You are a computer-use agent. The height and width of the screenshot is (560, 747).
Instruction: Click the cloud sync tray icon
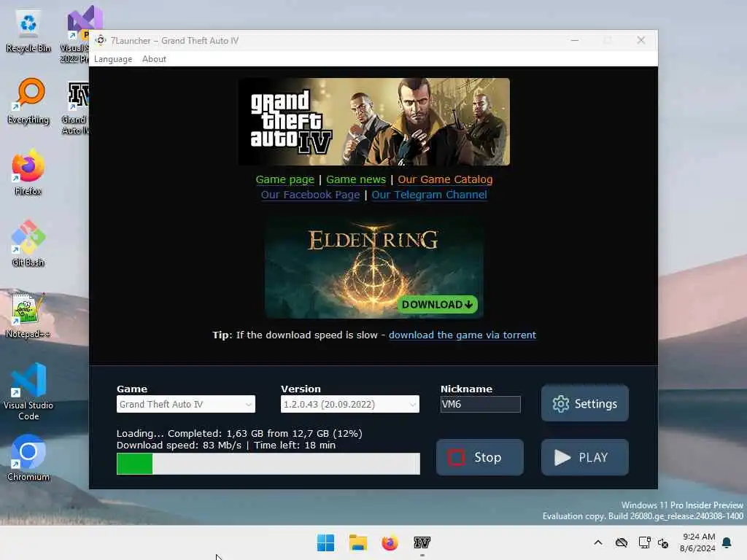point(622,542)
